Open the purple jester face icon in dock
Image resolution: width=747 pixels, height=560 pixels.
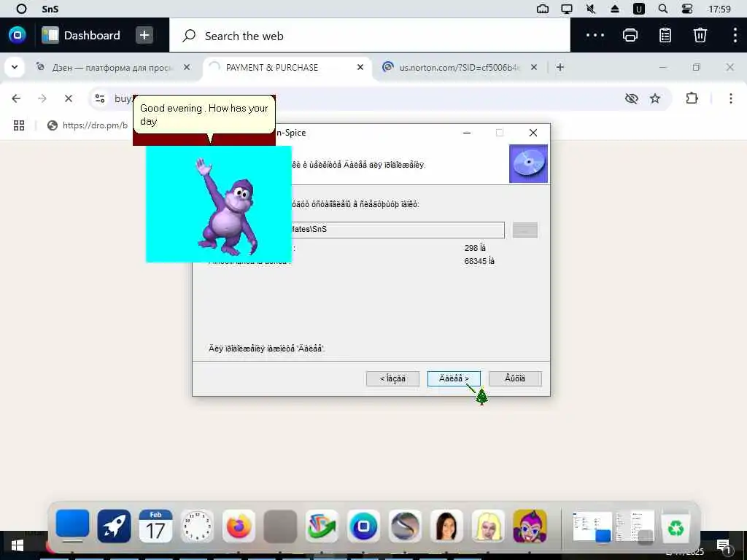click(530, 526)
